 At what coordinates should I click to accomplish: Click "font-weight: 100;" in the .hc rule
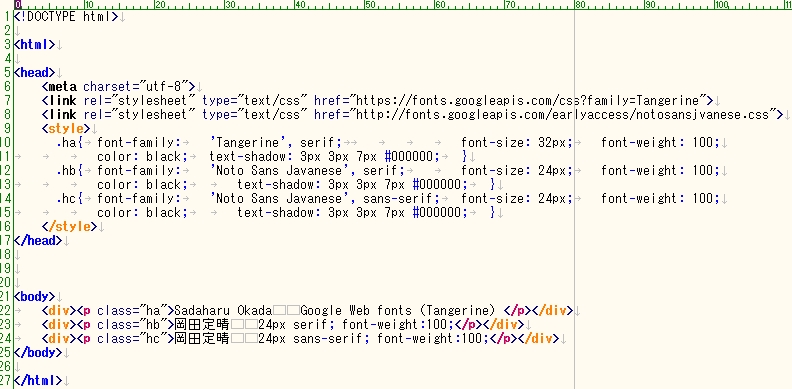[660, 199]
